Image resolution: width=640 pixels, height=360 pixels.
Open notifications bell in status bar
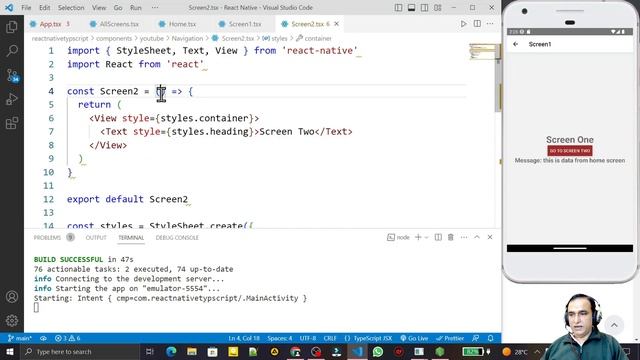(491, 338)
